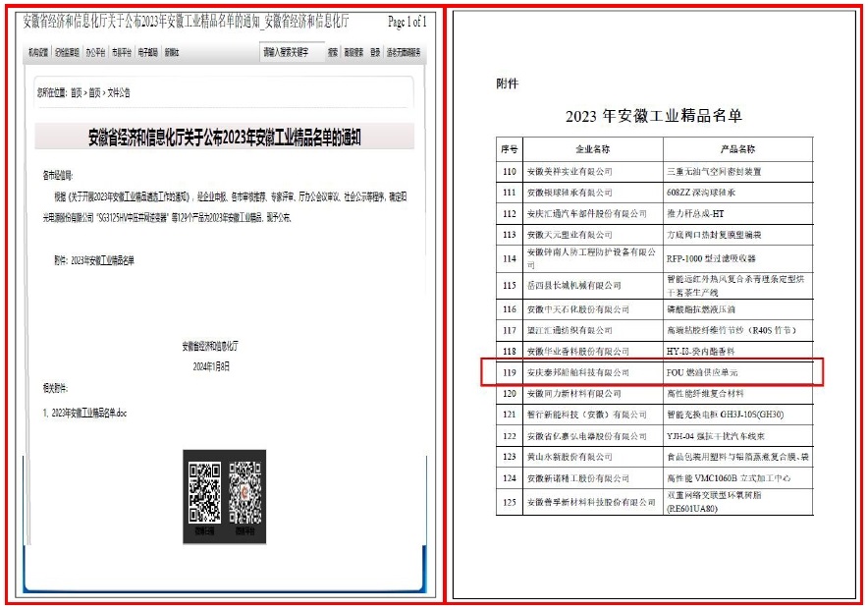Click the '智能充换电柜 GH3J-10S(GH30)' cell

pyautogui.click(x=738, y=415)
